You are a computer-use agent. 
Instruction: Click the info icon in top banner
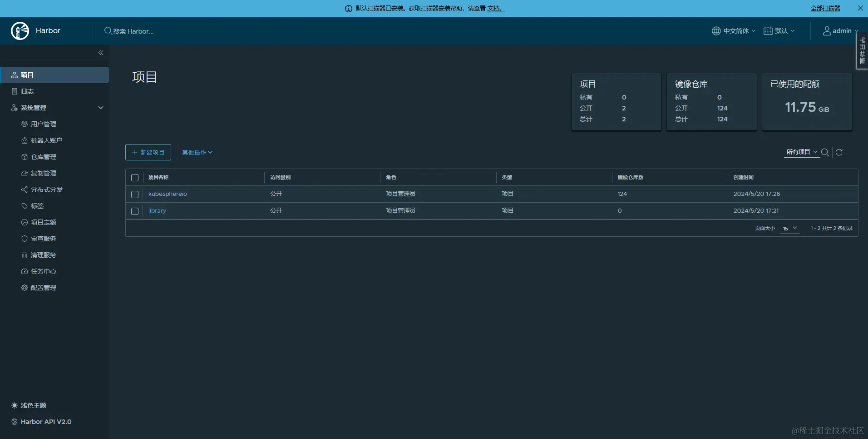[349, 9]
